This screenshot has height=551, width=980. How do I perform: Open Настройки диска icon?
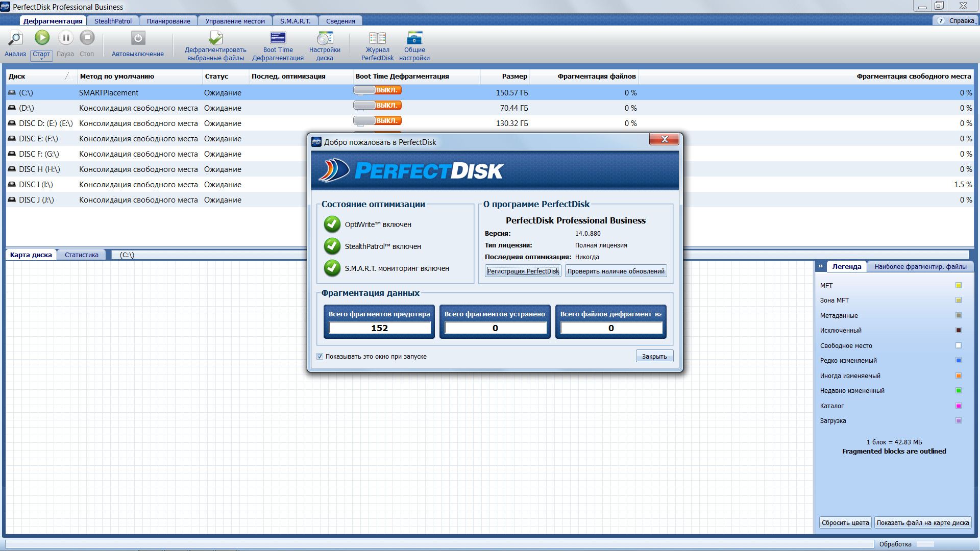325,38
